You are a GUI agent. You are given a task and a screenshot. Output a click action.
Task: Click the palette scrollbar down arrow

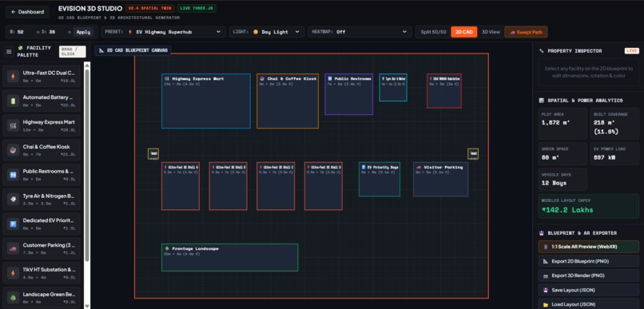click(x=87, y=306)
